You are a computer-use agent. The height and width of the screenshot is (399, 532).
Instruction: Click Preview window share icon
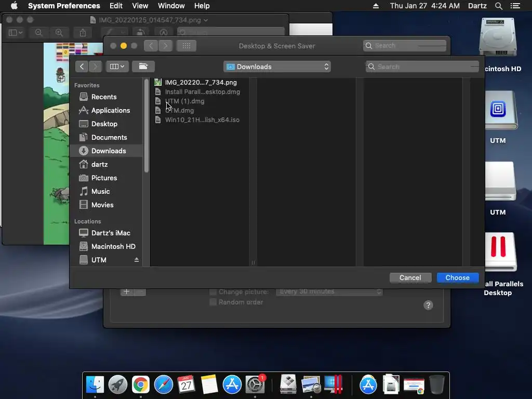pos(83,33)
